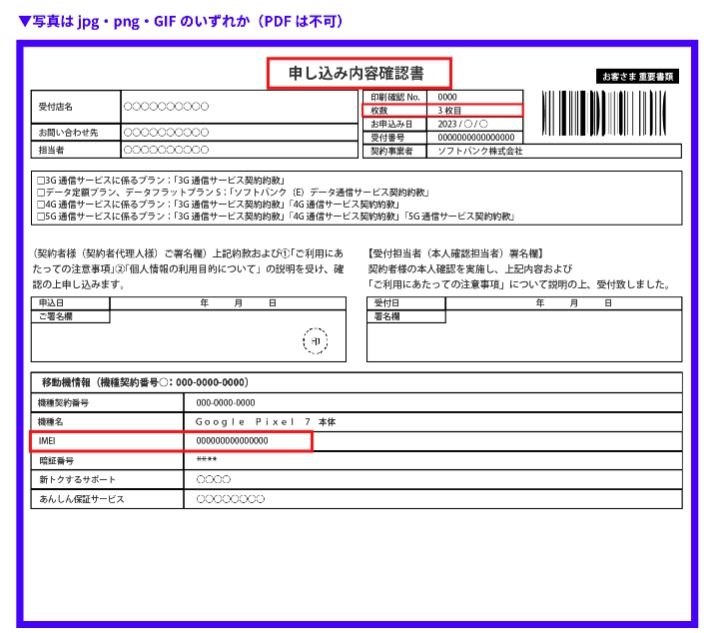The height and width of the screenshot is (633, 718).
Task: Select the ご署名欄 label cell
Action: click(x=71, y=316)
